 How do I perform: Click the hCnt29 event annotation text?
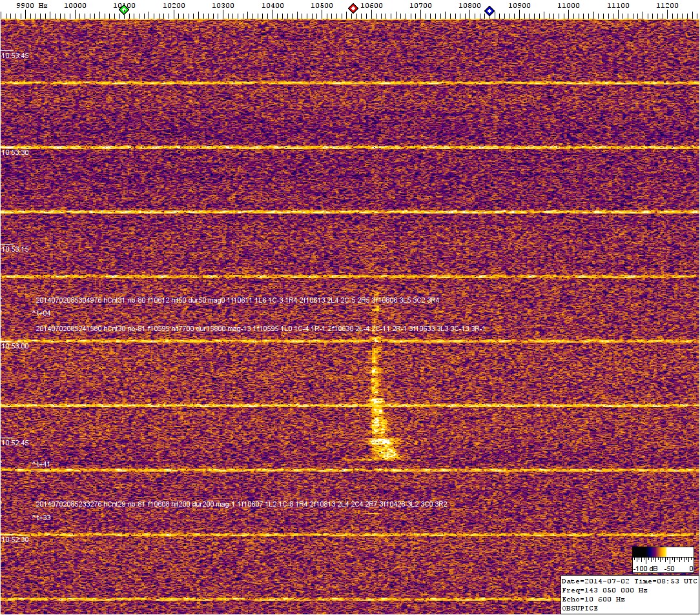pyautogui.click(x=241, y=504)
